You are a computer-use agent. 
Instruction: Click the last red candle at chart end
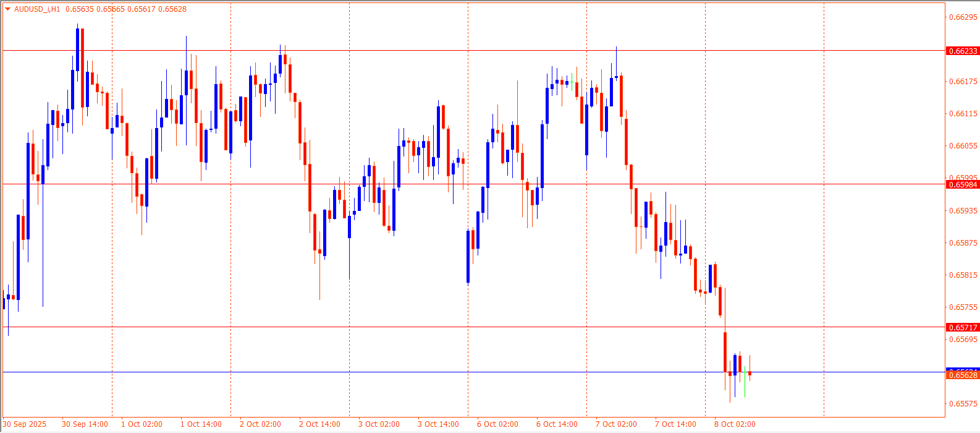[x=750, y=373]
